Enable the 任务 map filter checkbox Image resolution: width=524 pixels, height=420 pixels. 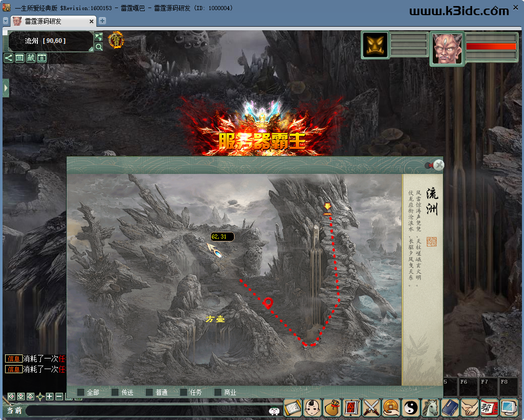(184, 392)
